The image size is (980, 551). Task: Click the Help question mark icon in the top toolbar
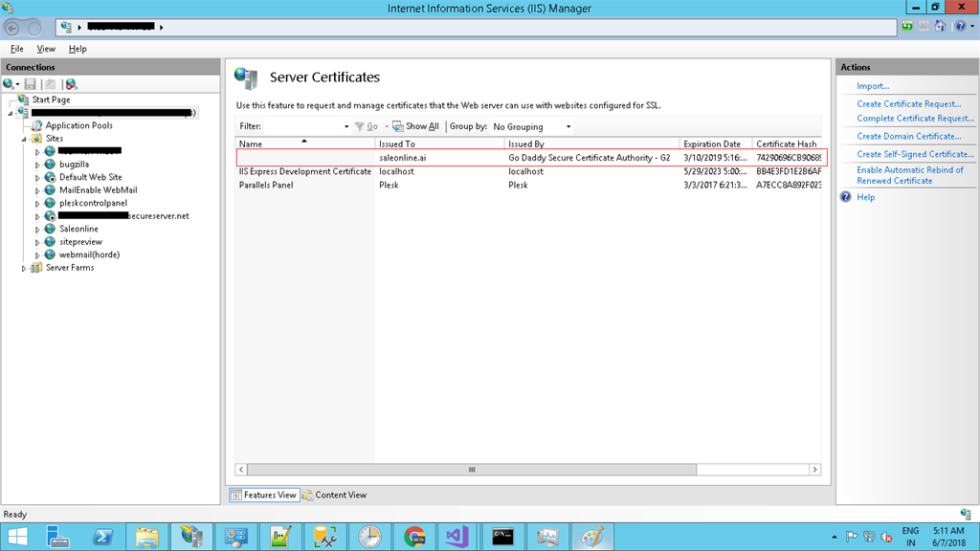point(961,26)
